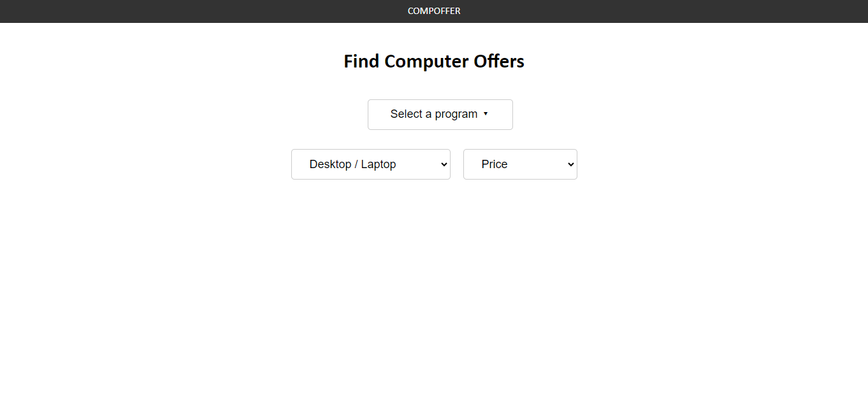Image resolution: width=868 pixels, height=405 pixels.
Task: Choose a program using the program picker
Action: coord(440,114)
